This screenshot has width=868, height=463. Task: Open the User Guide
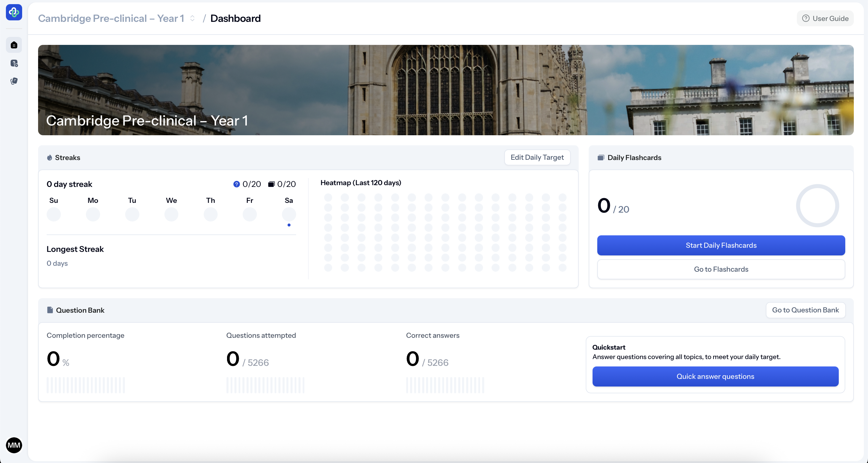(x=825, y=18)
